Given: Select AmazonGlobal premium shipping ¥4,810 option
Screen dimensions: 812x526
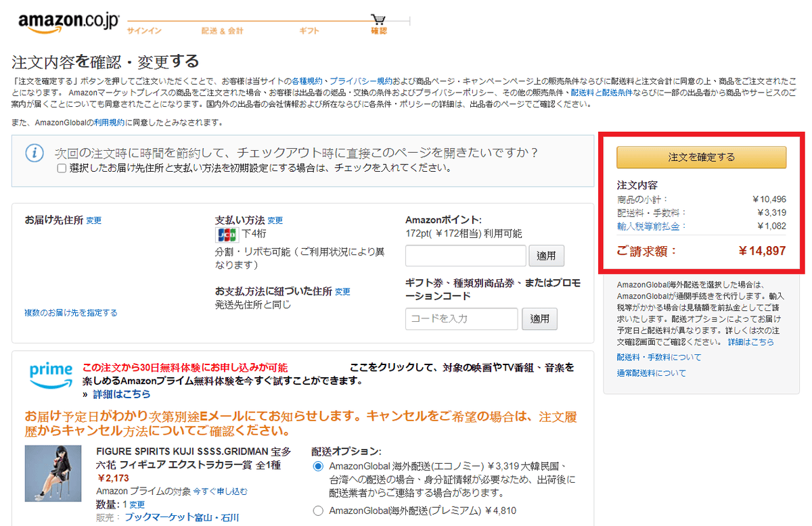Looking at the screenshot, I should [x=318, y=510].
